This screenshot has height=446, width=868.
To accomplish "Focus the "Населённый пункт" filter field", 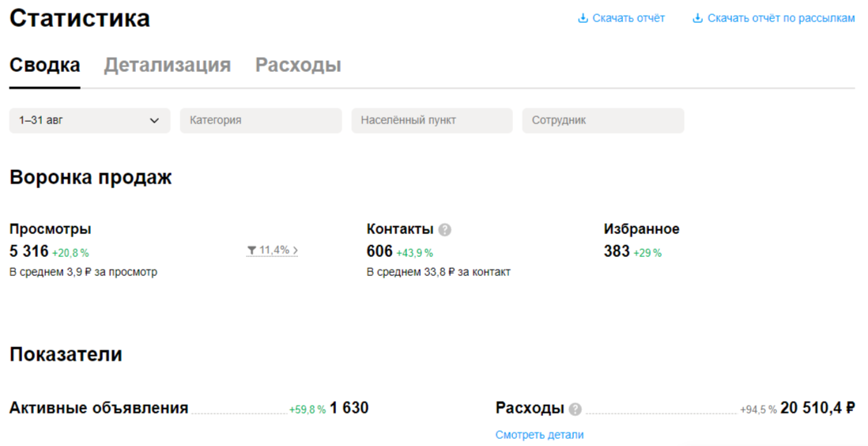I will (432, 121).
